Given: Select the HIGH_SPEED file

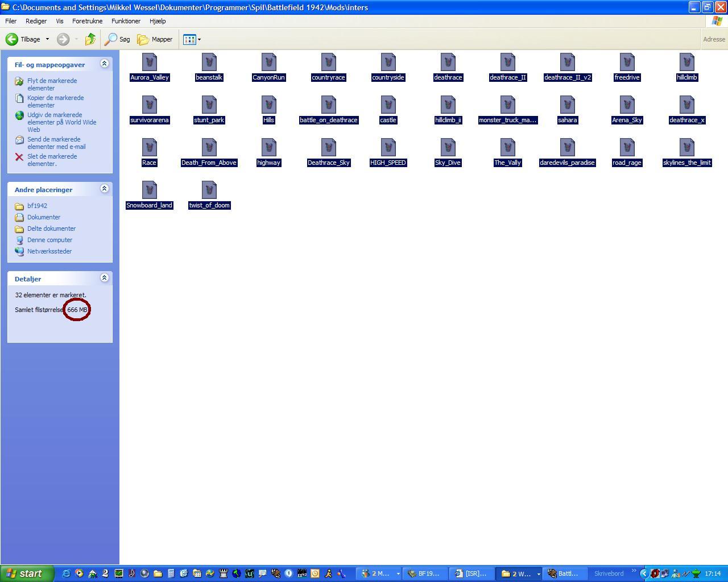Looking at the screenshot, I should [388, 152].
